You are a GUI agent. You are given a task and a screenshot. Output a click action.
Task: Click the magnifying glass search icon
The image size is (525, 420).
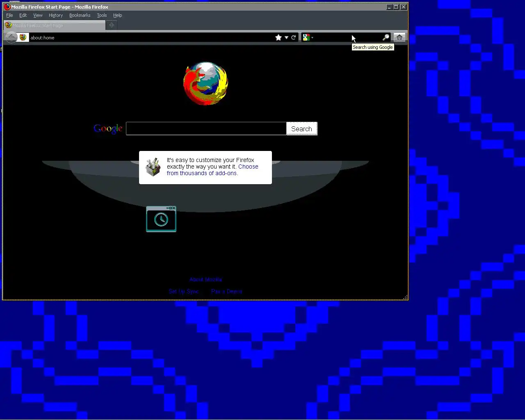click(x=386, y=37)
